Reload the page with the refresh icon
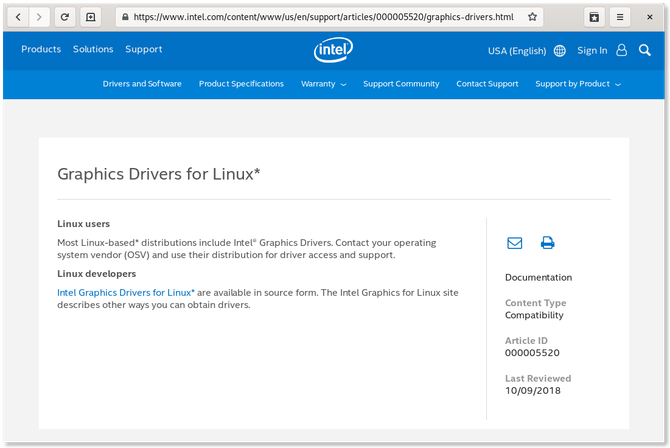Image resolution: width=670 pixels, height=448 pixels. click(65, 17)
